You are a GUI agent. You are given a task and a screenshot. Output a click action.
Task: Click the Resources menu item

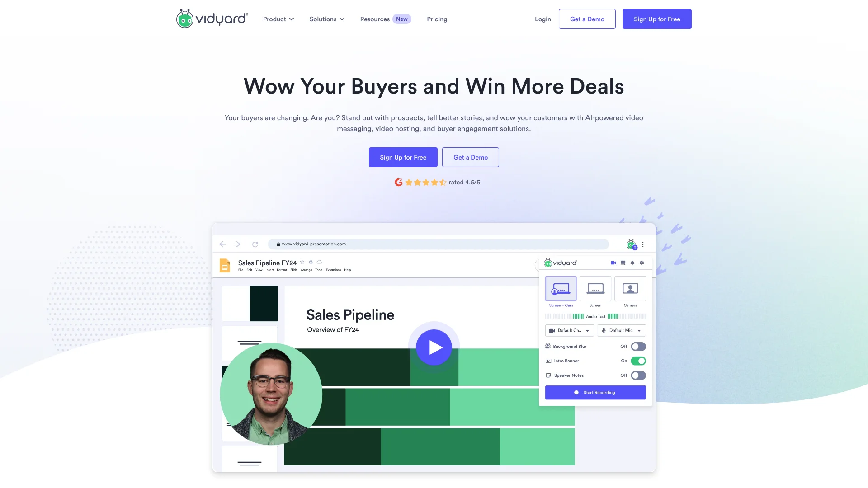tap(375, 19)
